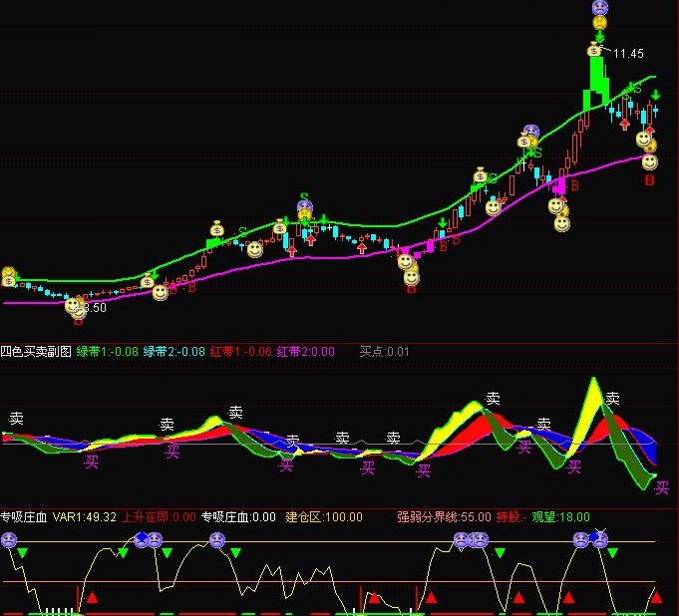
Task: Click the 持股:- label
Action: point(511,517)
